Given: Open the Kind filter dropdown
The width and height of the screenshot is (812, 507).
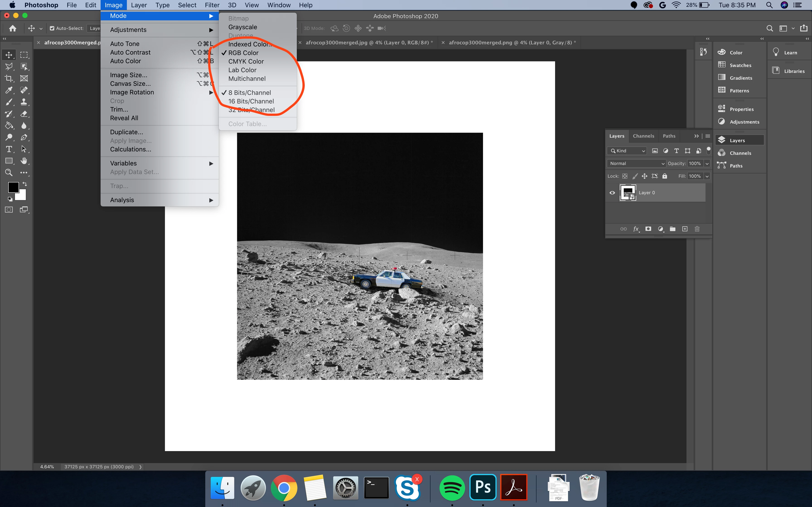Looking at the screenshot, I should tap(627, 151).
